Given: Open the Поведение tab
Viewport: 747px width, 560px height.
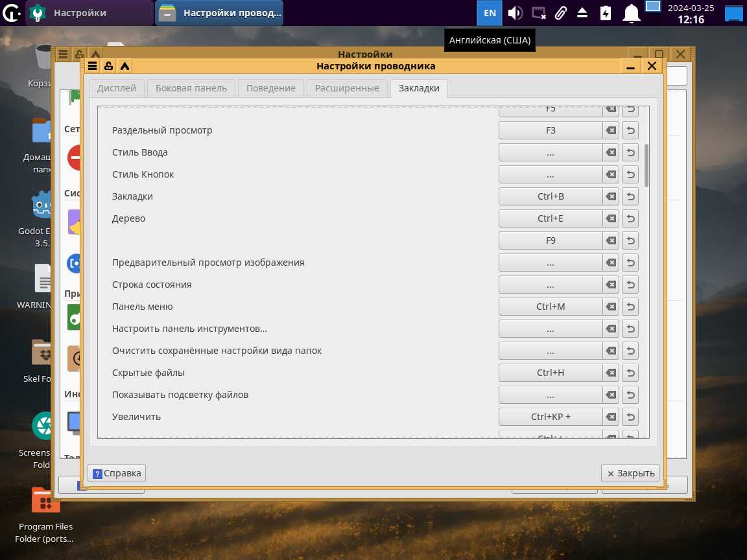Looking at the screenshot, I should pyautogui.click(x=270, y=88).
